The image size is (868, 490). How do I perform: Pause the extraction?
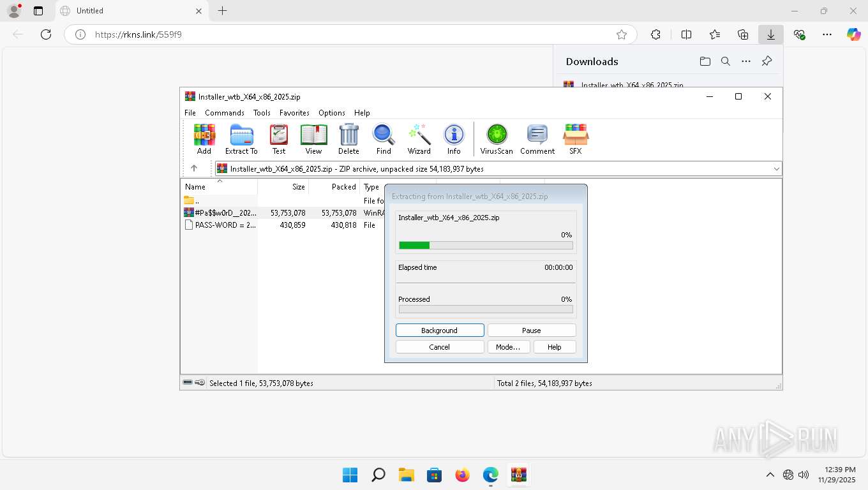click(532, 330)
